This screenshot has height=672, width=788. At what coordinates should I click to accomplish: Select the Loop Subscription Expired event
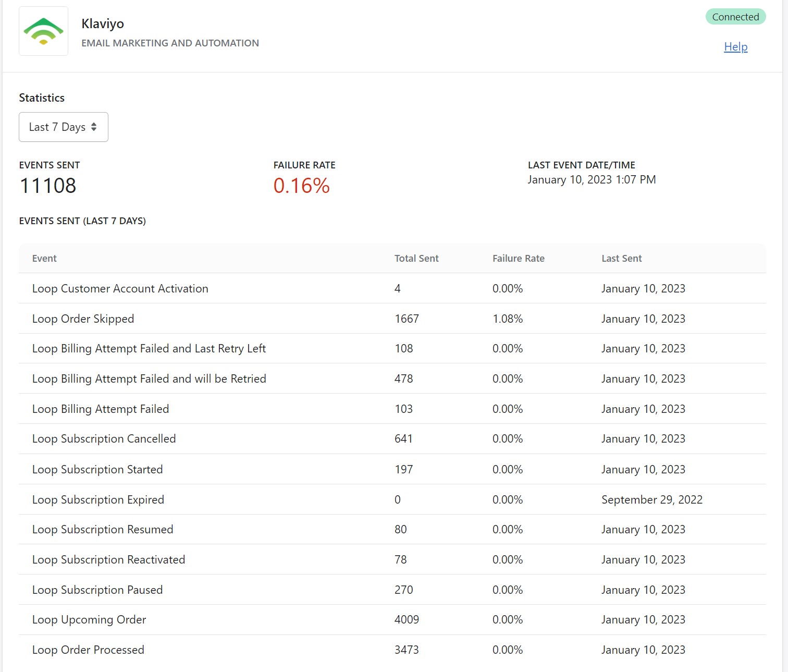pos(98,500)
